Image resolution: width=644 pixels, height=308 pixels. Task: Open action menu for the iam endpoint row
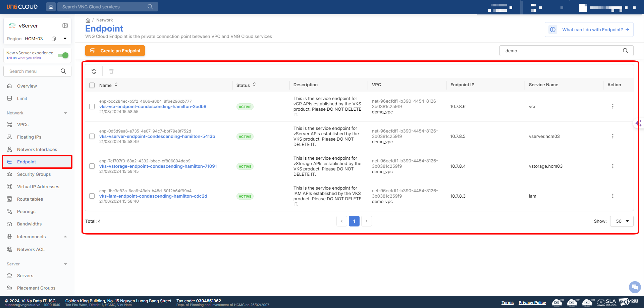[x=612, y=196]
